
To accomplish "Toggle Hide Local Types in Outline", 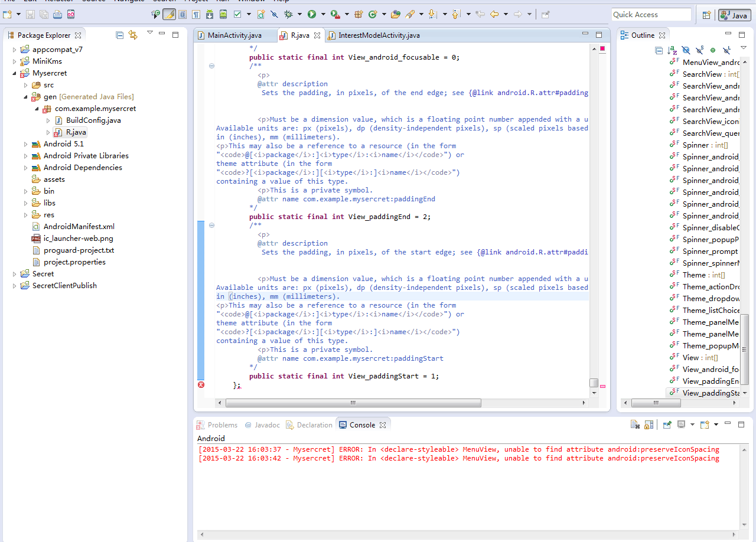I will coord(727,51).
